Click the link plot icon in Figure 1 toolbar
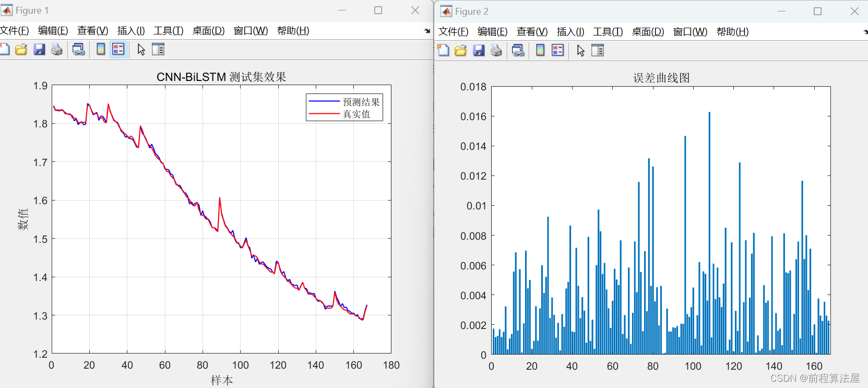Viewport: 868px width, 388px height. pyautogui.click(x=79, y=50)
